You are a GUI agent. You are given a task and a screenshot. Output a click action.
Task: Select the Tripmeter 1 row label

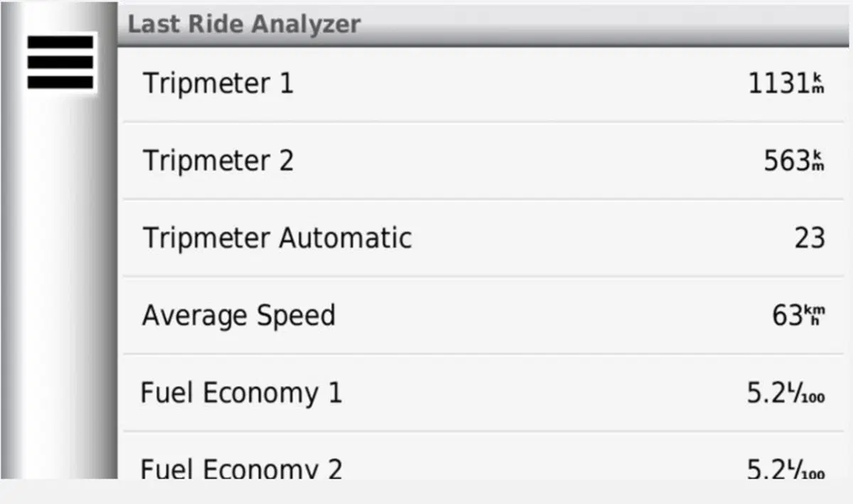point(218,83)
